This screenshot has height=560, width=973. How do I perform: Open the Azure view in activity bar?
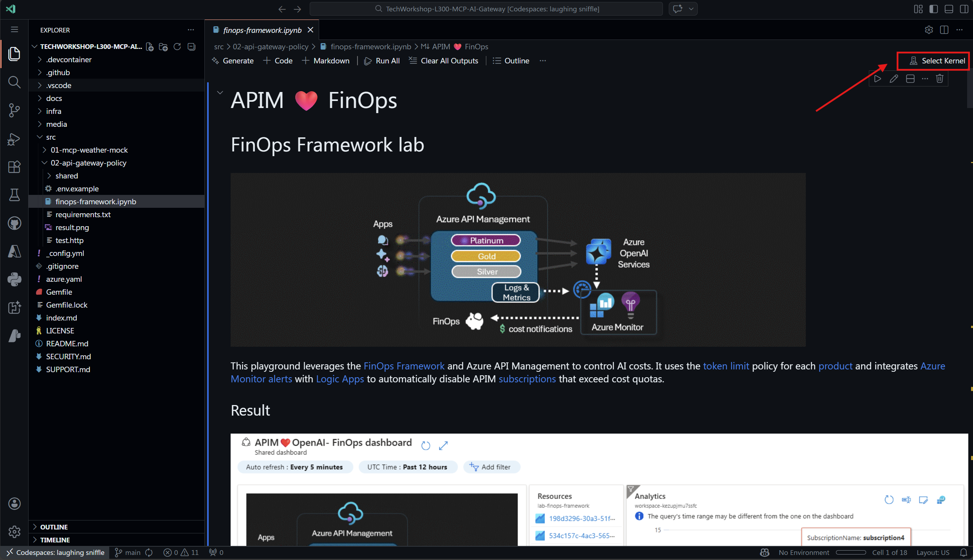click(14, 251)
